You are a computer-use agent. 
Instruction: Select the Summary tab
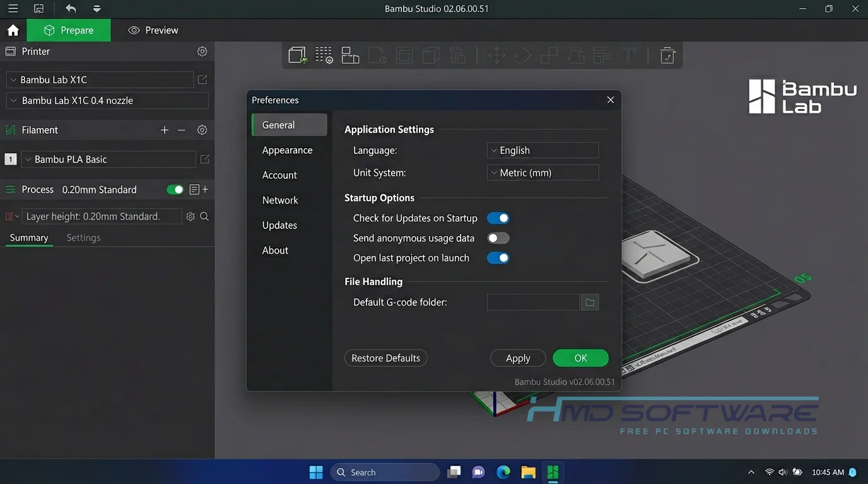[x=29, y=238]
